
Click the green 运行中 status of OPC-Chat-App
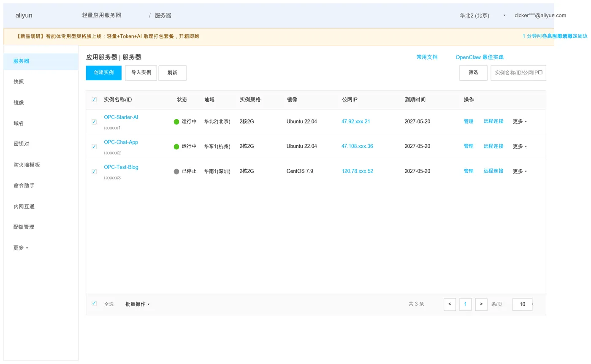tap(185, 147)
